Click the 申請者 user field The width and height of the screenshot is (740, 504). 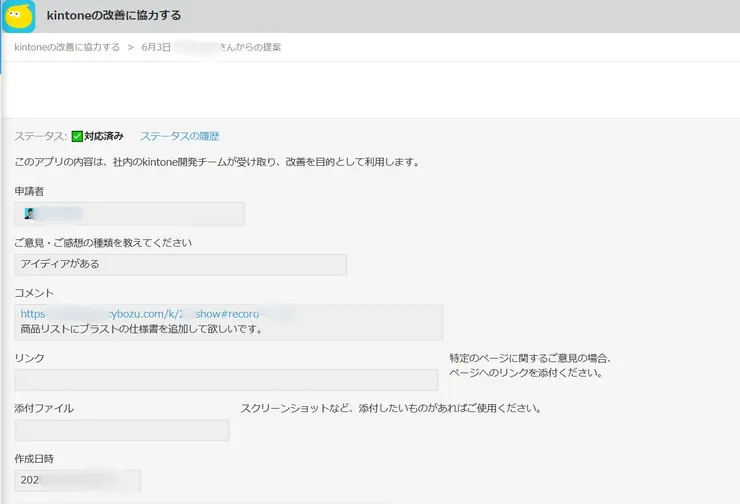pos(130,214)
